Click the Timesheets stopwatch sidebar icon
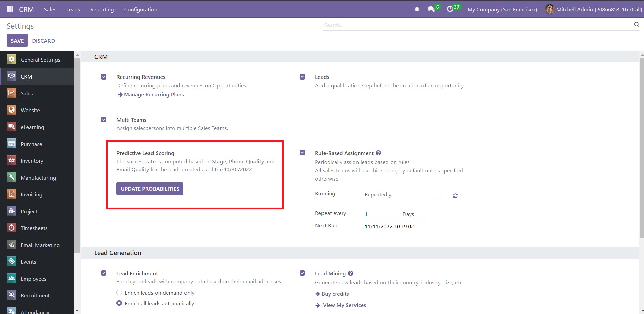Image resolution: width=644 pixels, height=314 pixels. pyautogui.click(x=12, y=228)
